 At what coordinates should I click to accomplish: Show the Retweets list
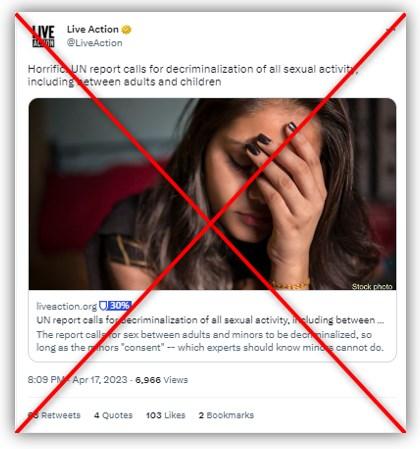pos(54,415)
